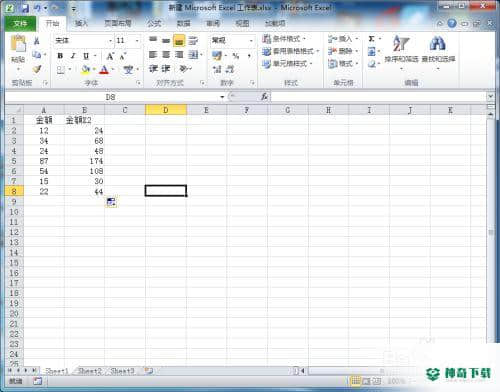The height and width of the screenshot is (392, 500).
Task: Select the Format Painter brush icon
Action: coord(37,69)
